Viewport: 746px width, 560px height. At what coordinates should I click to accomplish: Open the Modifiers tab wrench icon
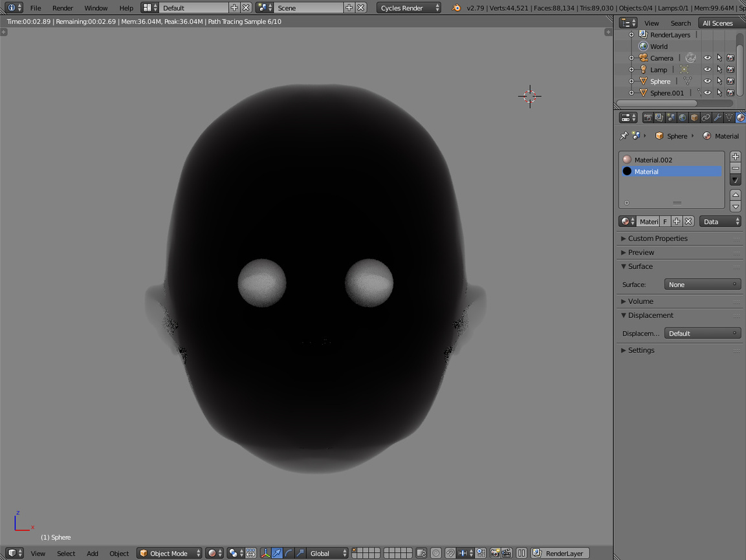pyautogui.click(x=717, y=118)
